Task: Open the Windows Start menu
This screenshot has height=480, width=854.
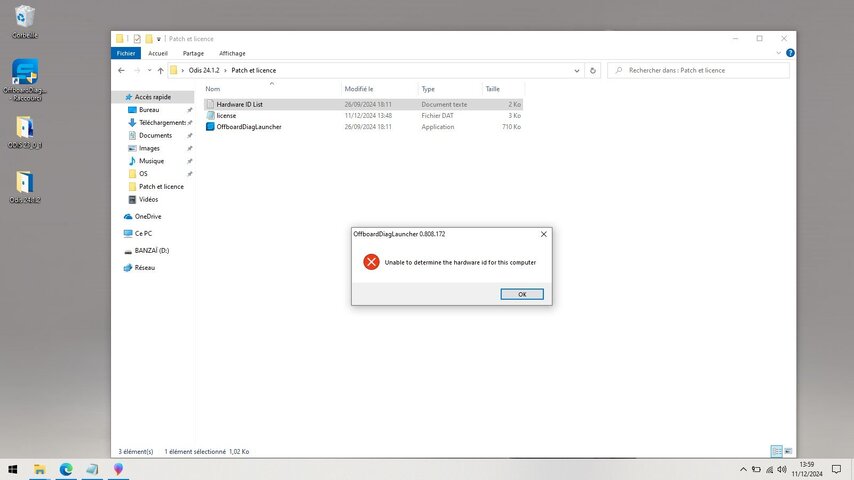Action: click(x=13, y=469)
